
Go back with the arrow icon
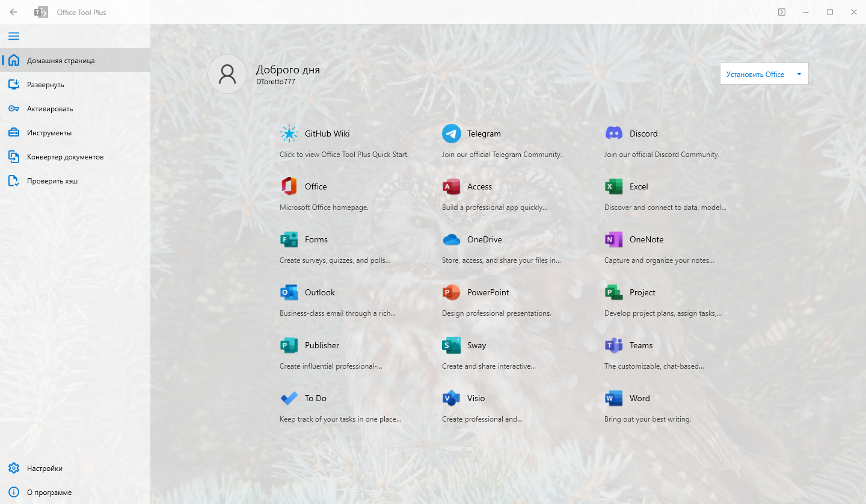tap(13, 12)
